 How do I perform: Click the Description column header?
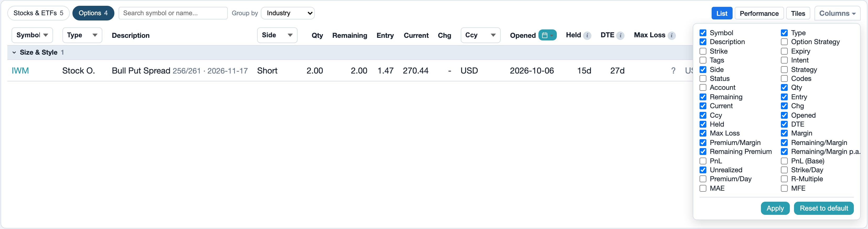(130, 35)
